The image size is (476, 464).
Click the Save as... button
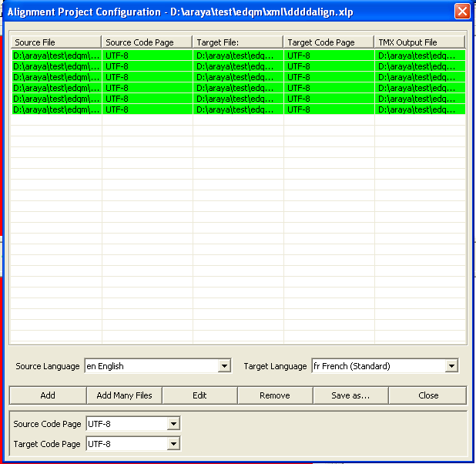pos(350,395)
